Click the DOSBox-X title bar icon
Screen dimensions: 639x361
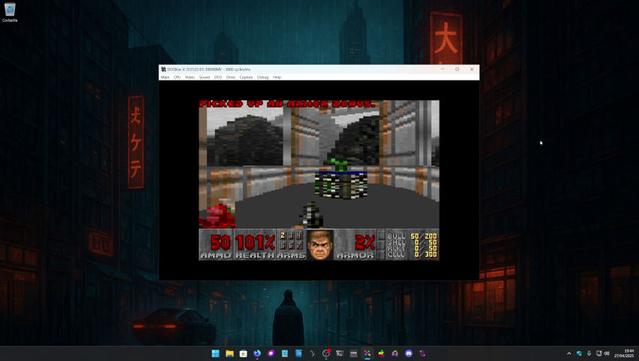click(x=163, y=69)
